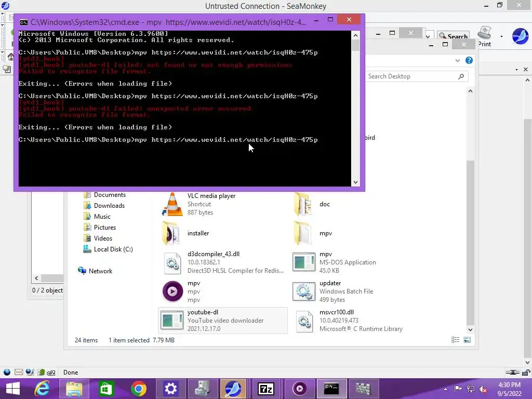Viewport: 532px width, 399px height.
Task: Click scroll-down arrow of Explorer file list
Action: 470,329
